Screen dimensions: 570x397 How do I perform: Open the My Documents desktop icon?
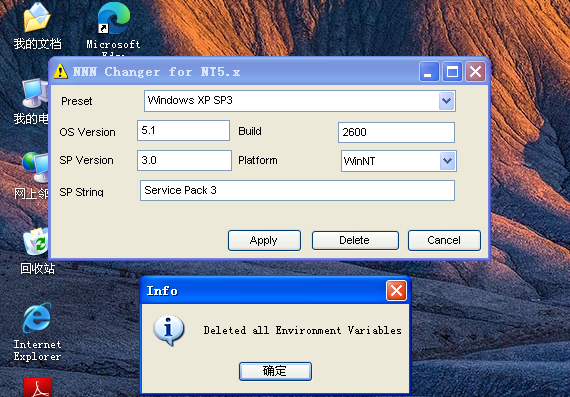(37, 25)
